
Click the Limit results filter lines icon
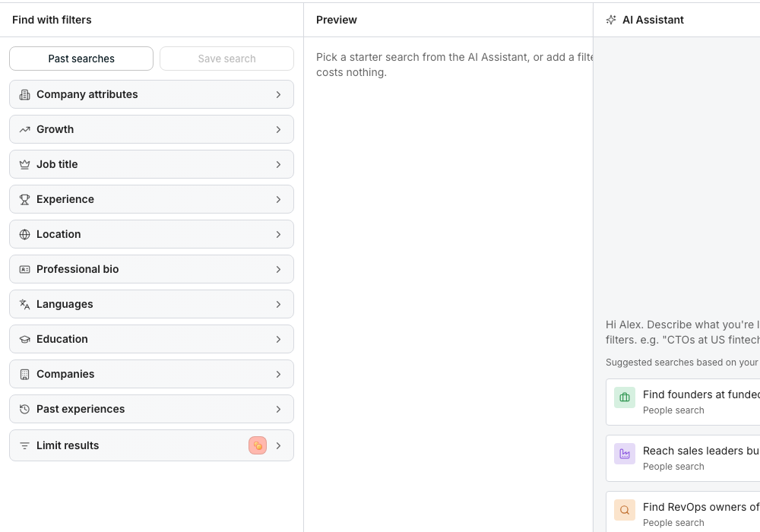25,445
